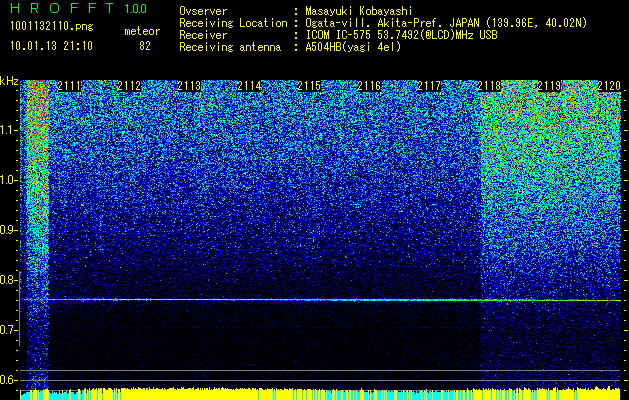Click the Receiver label
Image resolution: width=629 pixels, height=400 pixels.
point(203,35)
